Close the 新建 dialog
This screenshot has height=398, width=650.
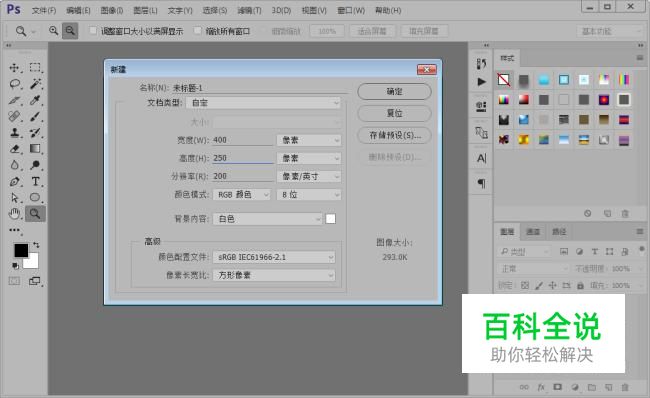pyautogui.click(x=427, y=70)
